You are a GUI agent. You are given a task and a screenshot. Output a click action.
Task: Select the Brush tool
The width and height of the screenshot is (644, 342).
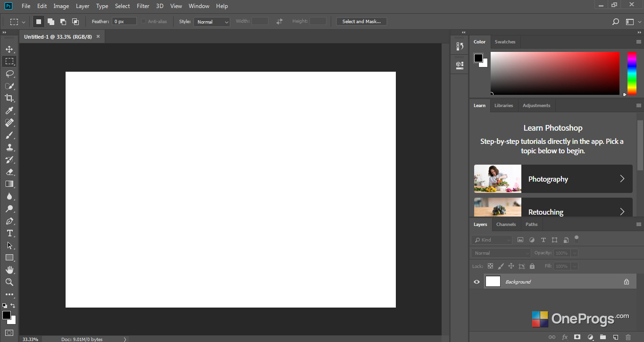pos(9,135)
